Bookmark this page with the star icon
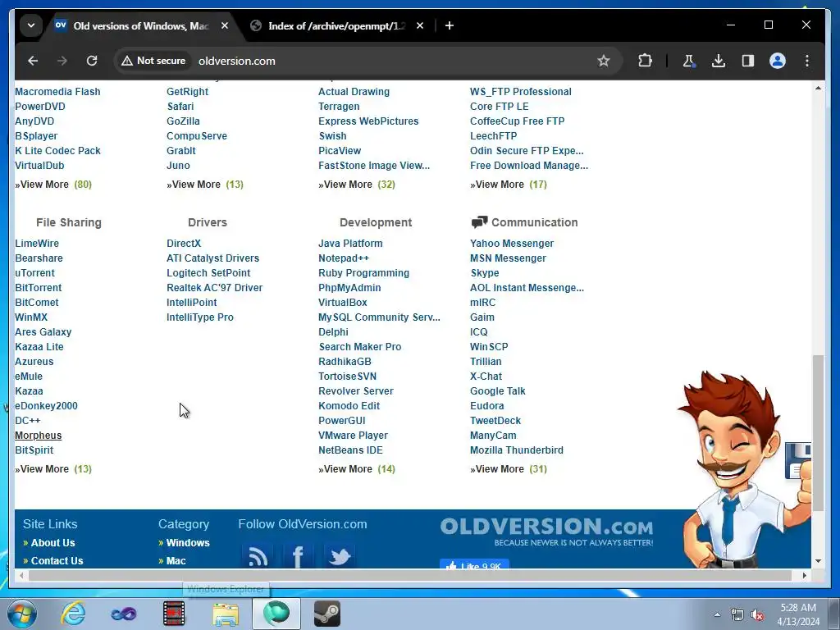This screenshot has width=840, height=630. (603, 61)
